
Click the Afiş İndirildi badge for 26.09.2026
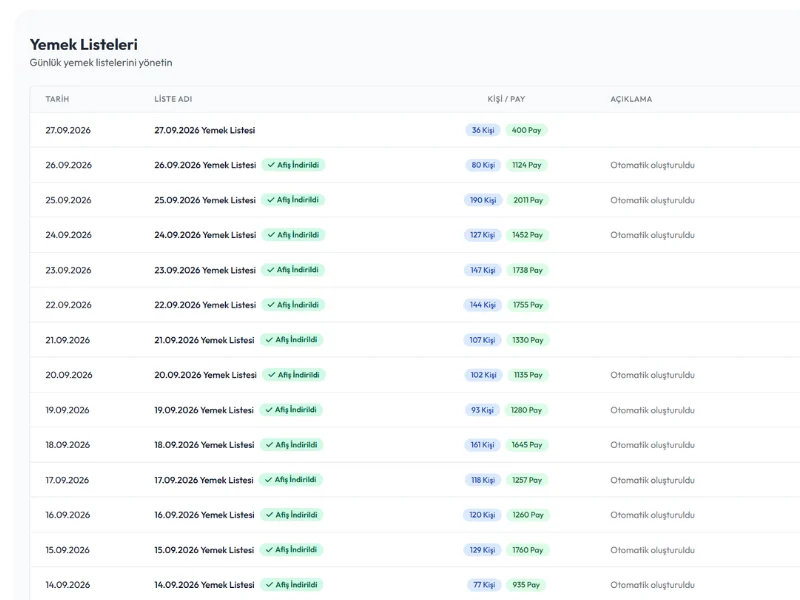pos(293,165)
